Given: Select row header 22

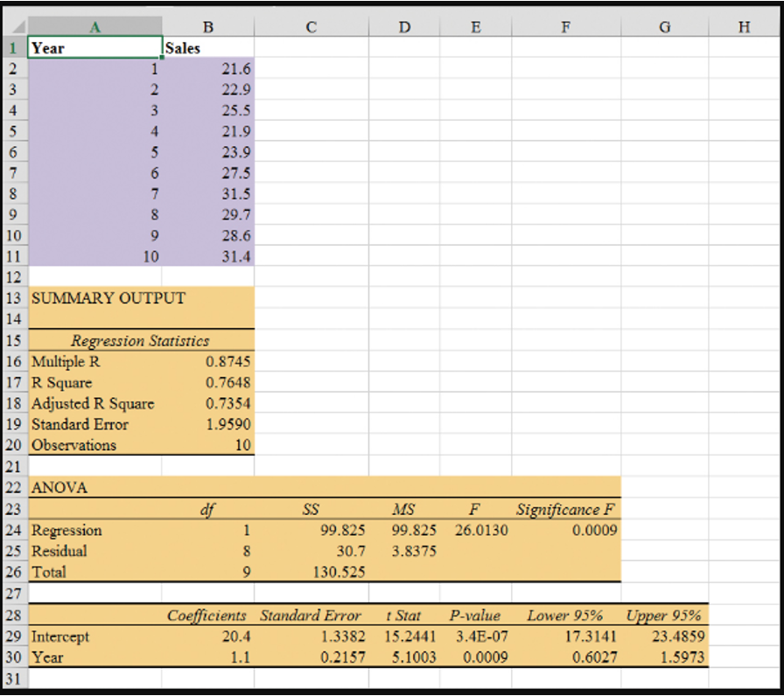Looking at the screenshot, I should (x=13, y=487).
